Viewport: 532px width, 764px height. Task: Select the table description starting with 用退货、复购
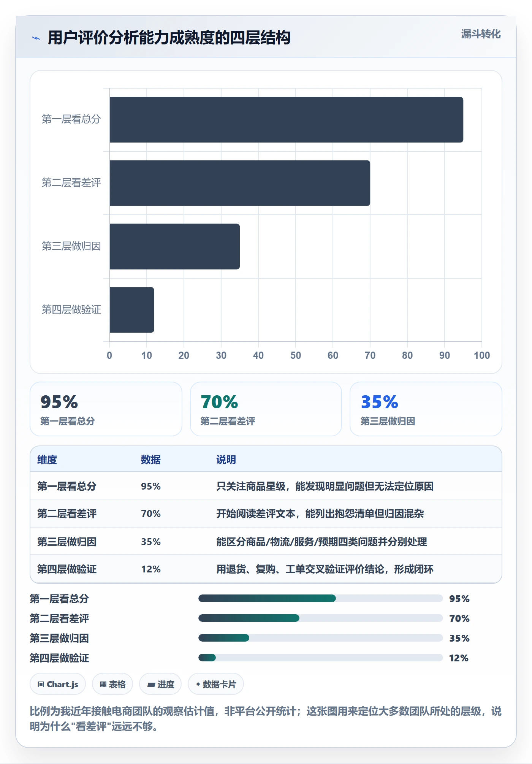click(325, 569)
